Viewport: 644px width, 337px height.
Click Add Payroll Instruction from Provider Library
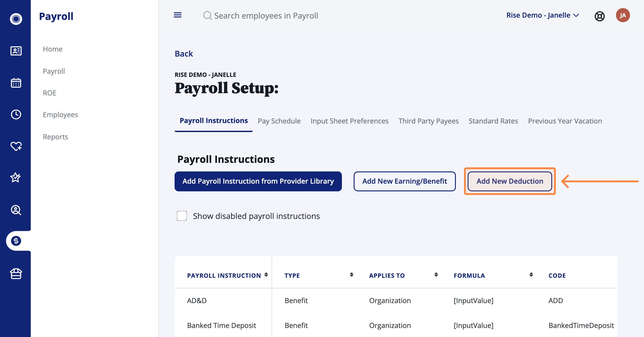258,181
